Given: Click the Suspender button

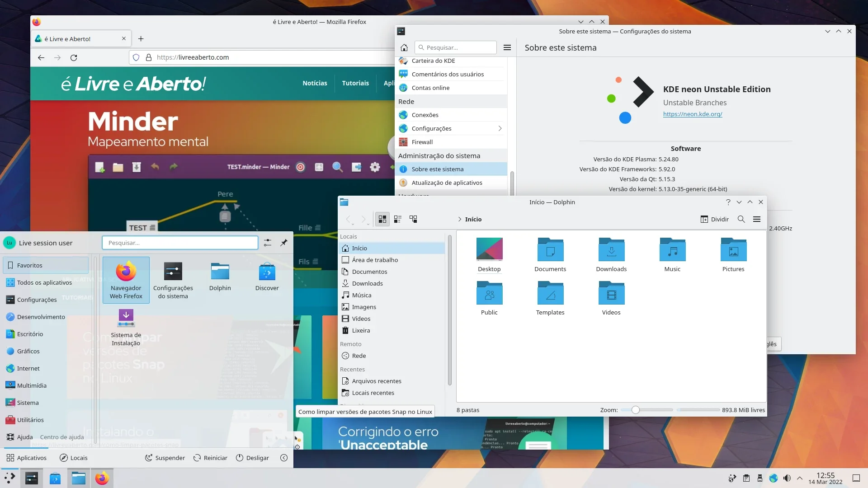Looking at the screenshot, I should pyautogui.click(x=165, y=458).
